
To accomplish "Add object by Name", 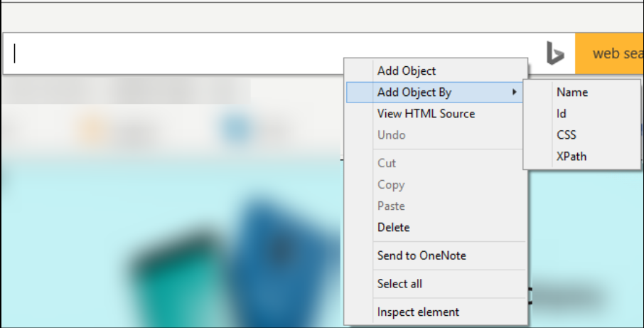I will click(x=572, y=92).
